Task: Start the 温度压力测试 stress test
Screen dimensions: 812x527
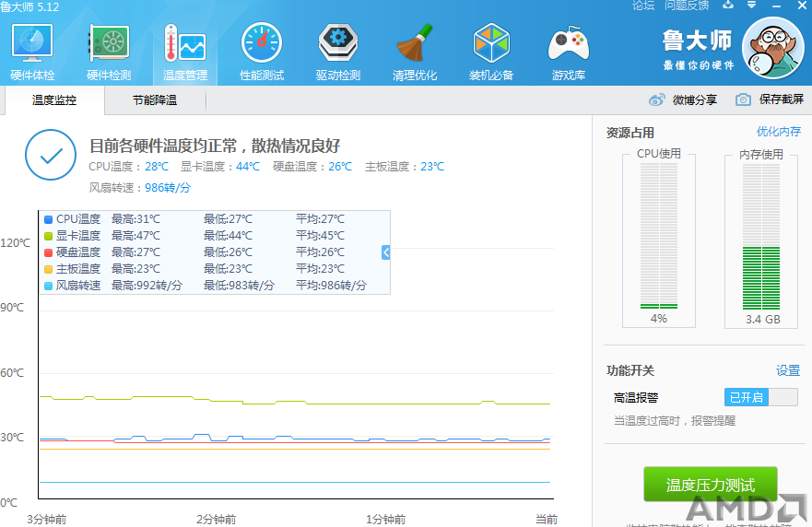Action: click(711, 485)
